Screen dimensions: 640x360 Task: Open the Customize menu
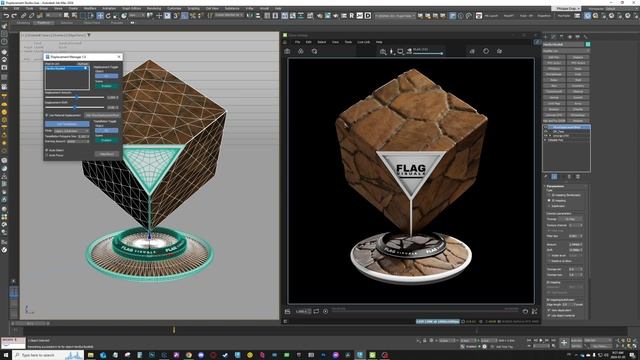pos(174,9)
